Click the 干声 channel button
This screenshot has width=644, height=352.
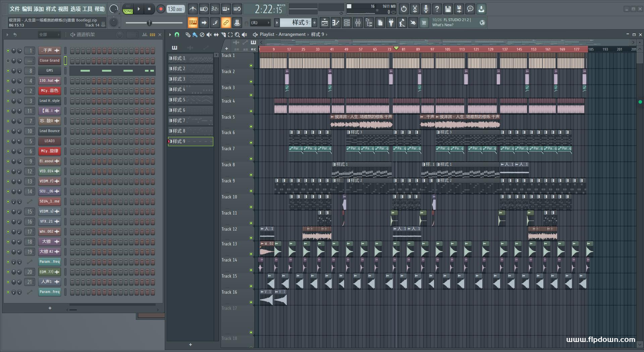coord(49,50)
